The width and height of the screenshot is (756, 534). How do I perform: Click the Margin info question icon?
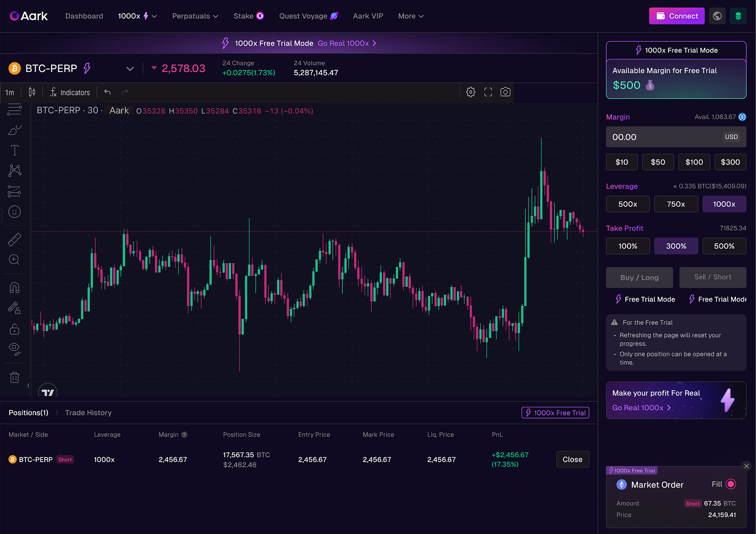pos(184,435)
